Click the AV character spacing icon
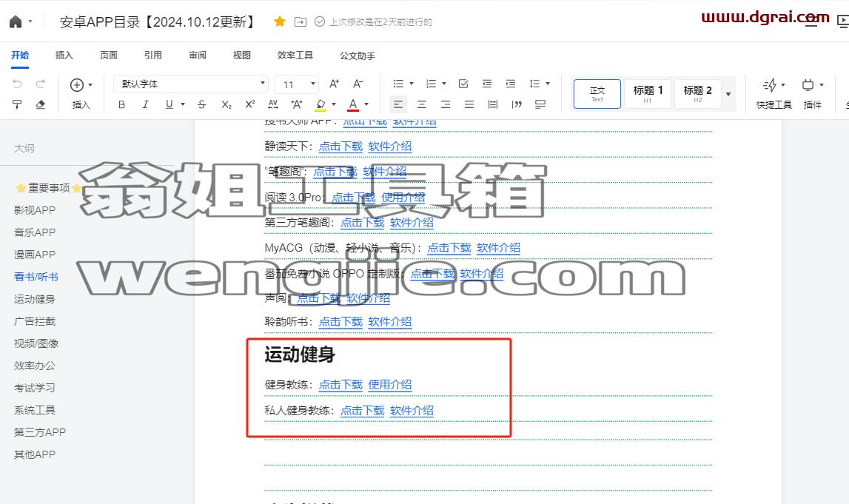Screen dimensions: 849x504 pyautogui.click(x=273, y=104)
